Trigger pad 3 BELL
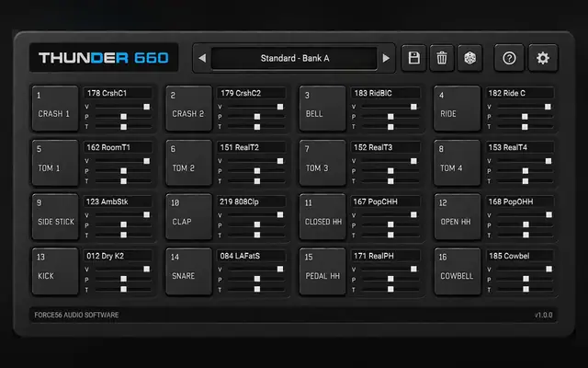Screen dimensions: 588x368 [322, 109]
